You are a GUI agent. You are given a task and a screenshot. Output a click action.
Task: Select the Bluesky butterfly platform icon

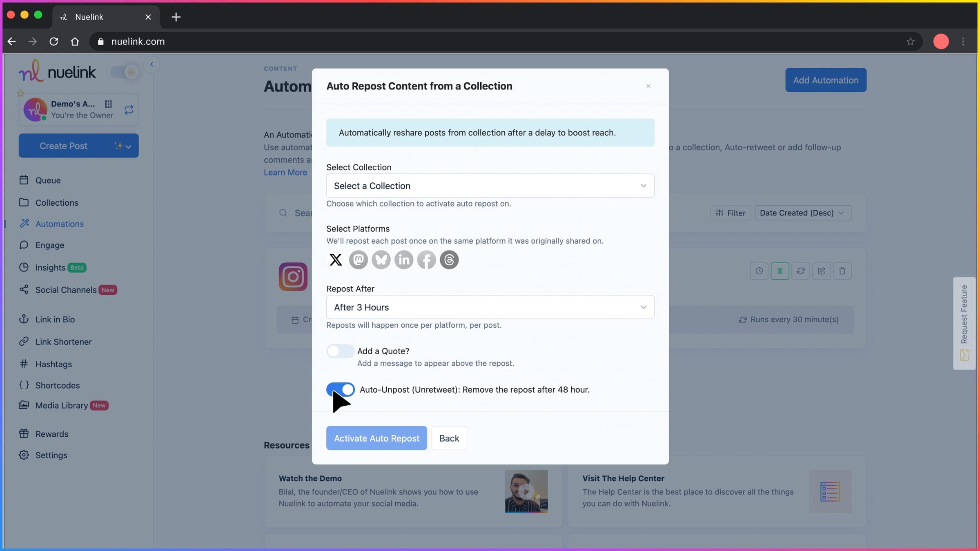pos(381,260)
